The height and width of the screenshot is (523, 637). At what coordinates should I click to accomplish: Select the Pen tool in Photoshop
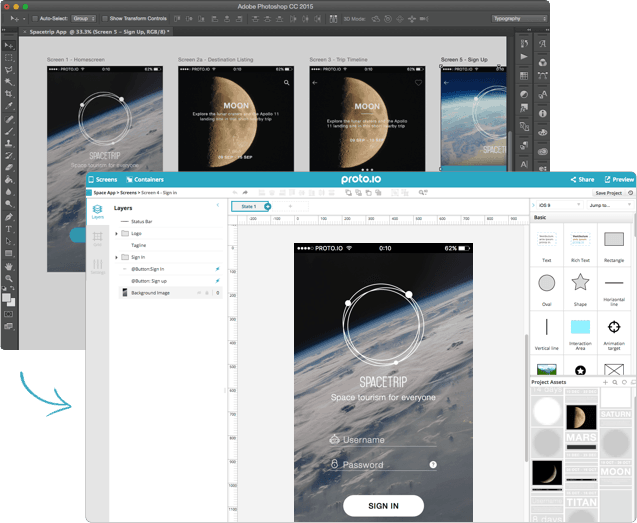(9, 217)
